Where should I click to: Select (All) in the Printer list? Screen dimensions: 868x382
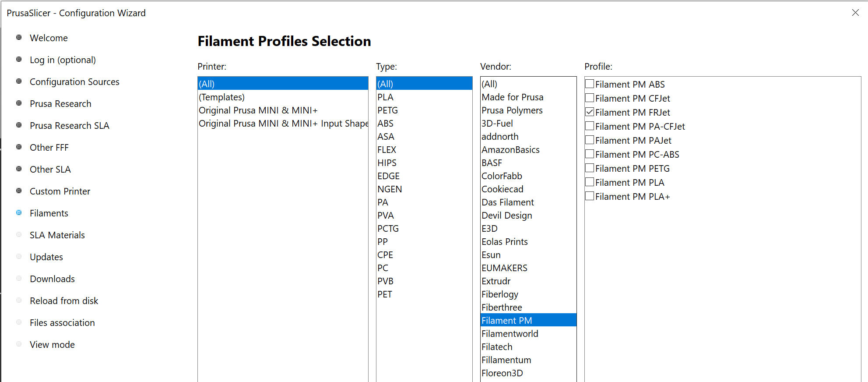coord(283,84)
